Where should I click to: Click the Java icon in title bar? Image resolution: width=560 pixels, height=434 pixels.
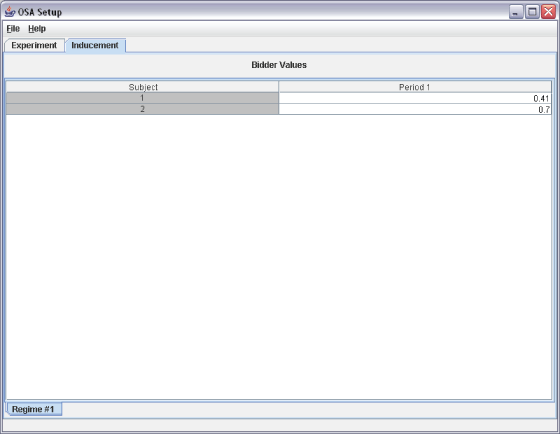(x=10, y=12)
